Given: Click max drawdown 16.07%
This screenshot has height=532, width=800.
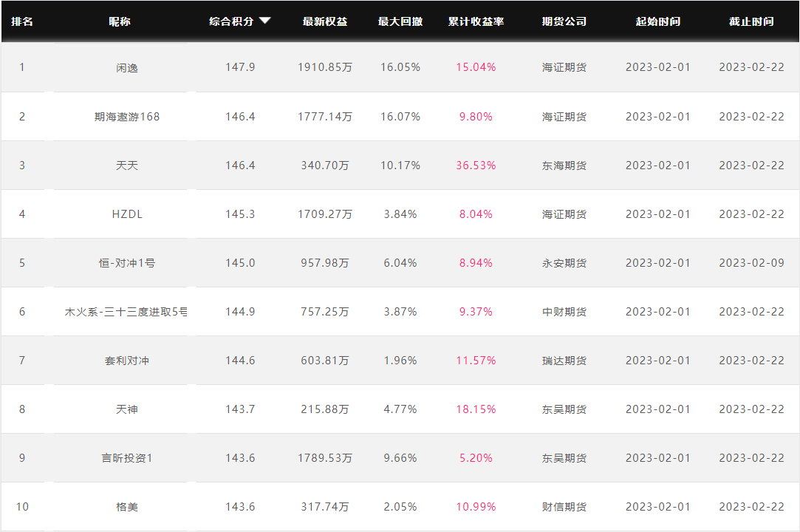Looking at the screenshot, I should [x=400, y=117].
